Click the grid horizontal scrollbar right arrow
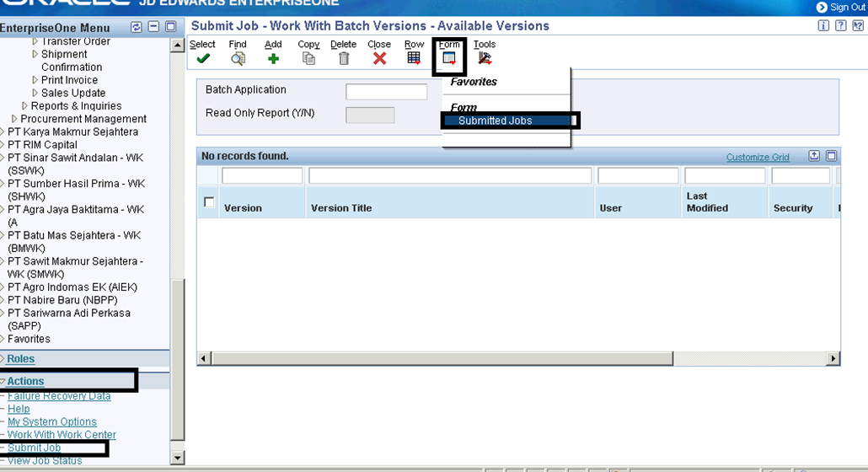The width and height of the screenshot is (868, 472). [x=833, y=358]
